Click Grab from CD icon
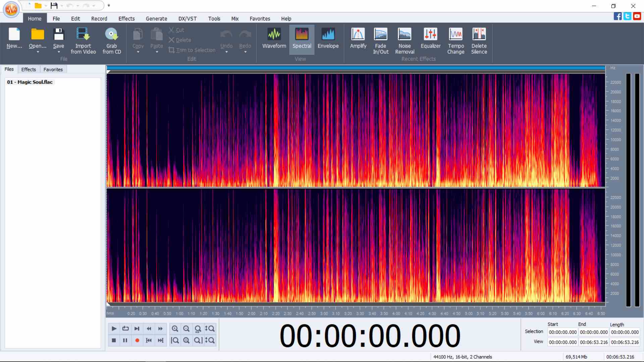This screenshot has height=362, width=644. (x=111, y=35)
